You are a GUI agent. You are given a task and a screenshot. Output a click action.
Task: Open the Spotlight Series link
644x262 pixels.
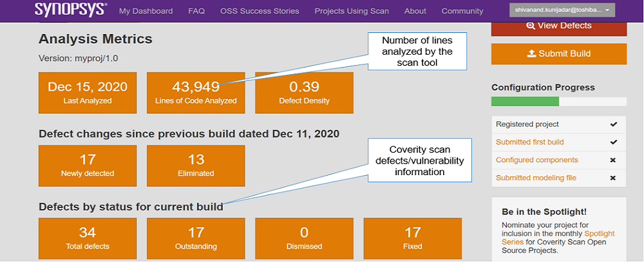click(558, 238)
